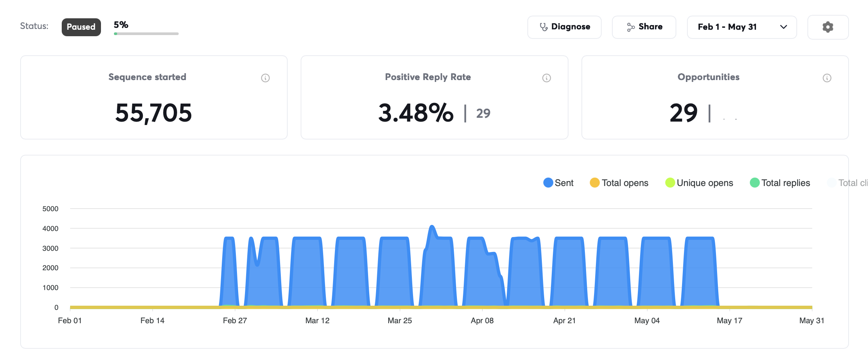
Task: Click the Mar 12 sent bar in chart
Action: point(307,271)
